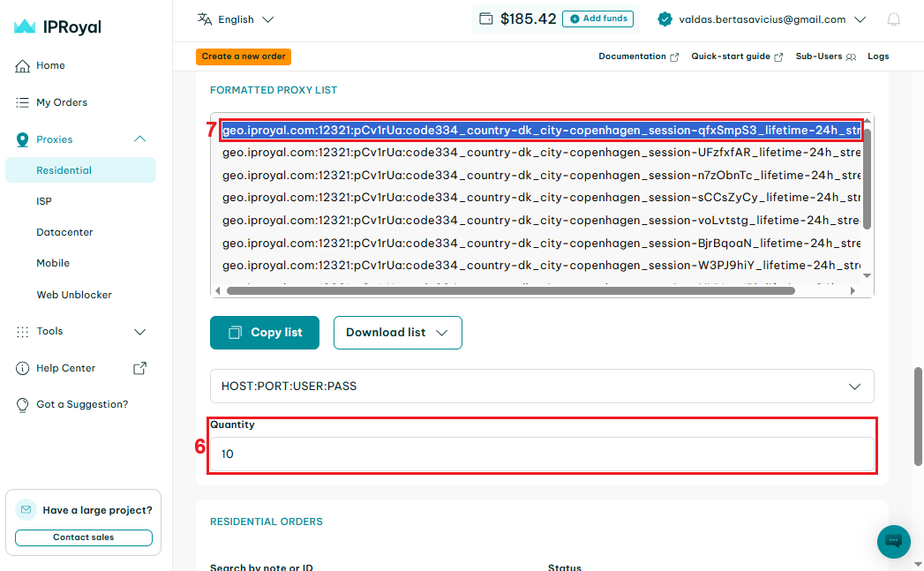Select proxy line with session-qfxSmpS3
This screenshot has height=571, width=924.
[541, 131]
